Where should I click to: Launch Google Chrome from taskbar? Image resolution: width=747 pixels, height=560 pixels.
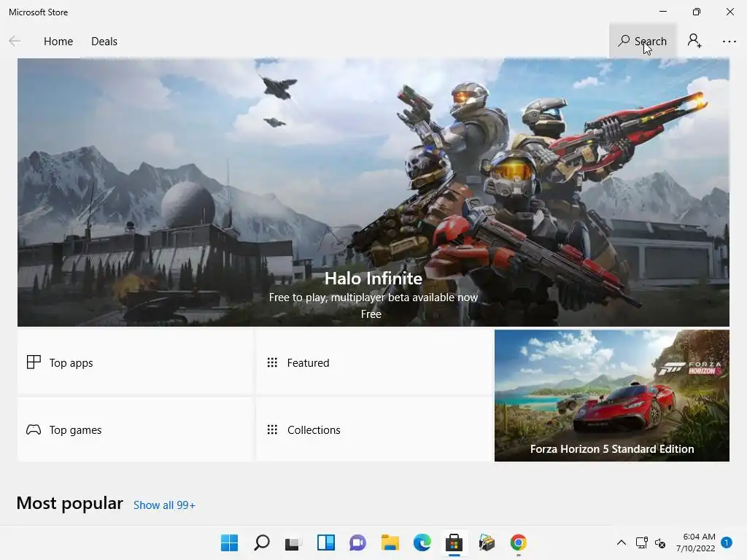[x=519, y=542]
